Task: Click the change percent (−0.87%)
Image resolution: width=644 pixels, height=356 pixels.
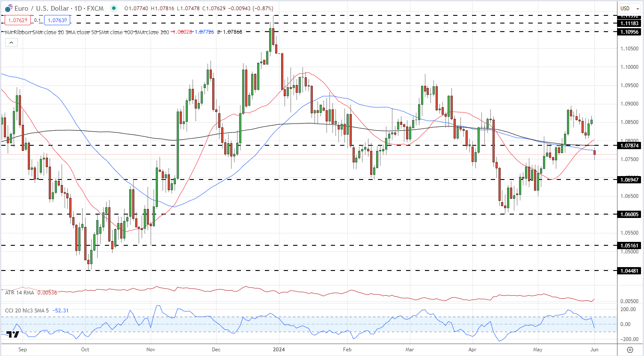Action: pos(262,9)
